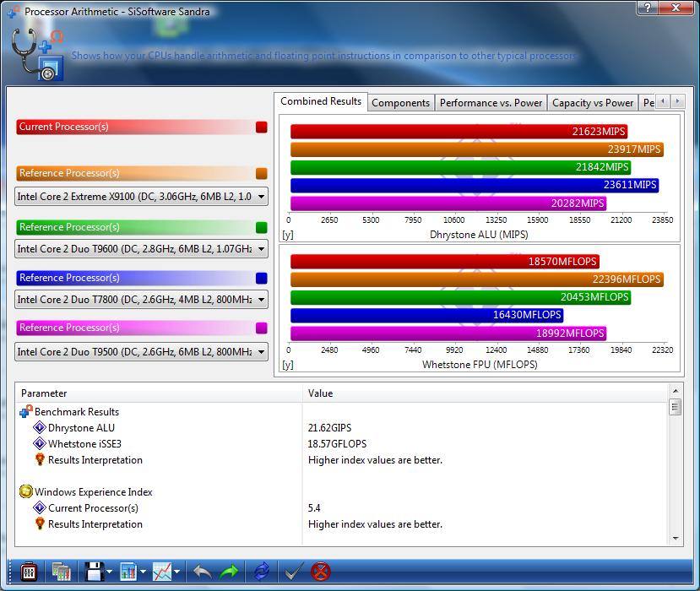Click the red 21623MIPS bar
Screen dimensions: 700x591
pos(459,131)
